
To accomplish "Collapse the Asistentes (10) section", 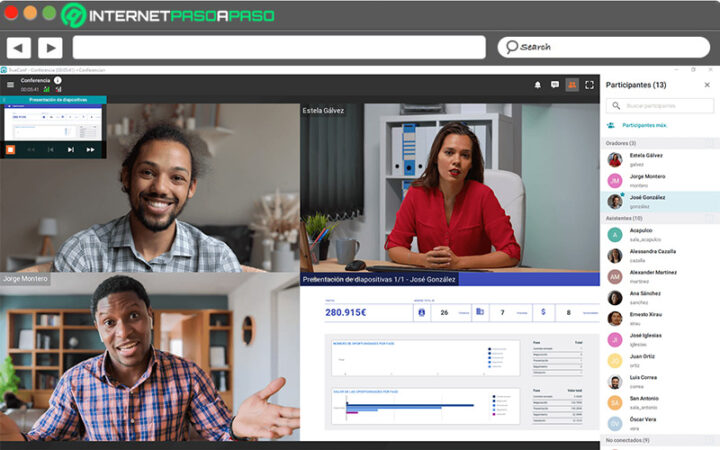I will point(659,218).
